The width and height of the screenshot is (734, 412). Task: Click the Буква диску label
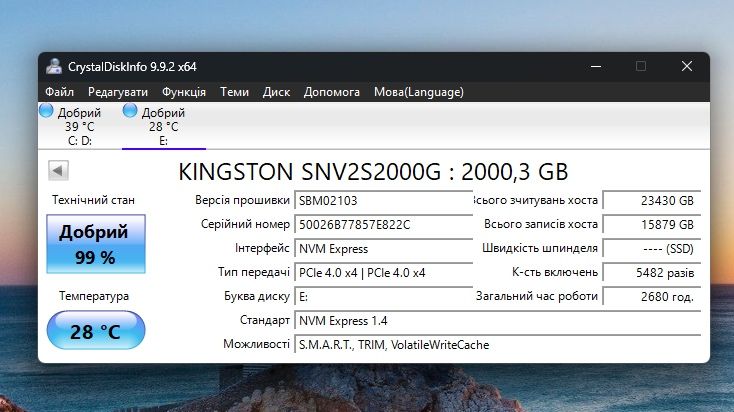[x=257, y=296]
